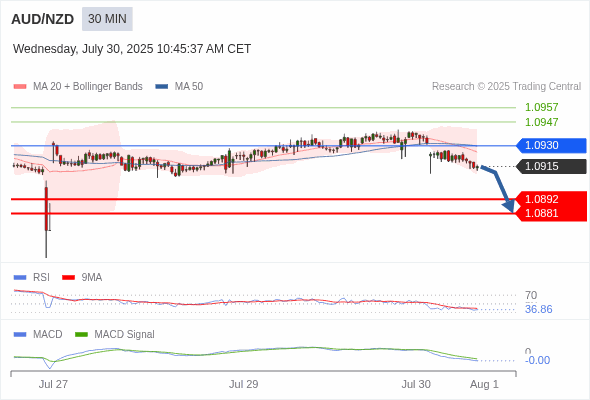Click the RSI legend label
Screen dimensions: 590x400
41,277
